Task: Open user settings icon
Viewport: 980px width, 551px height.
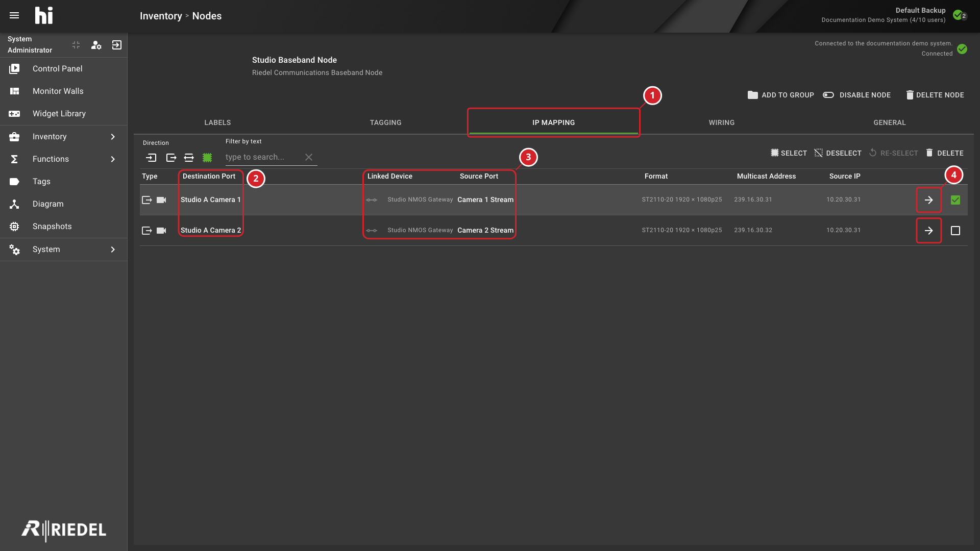Action: (x=96, y=45)
